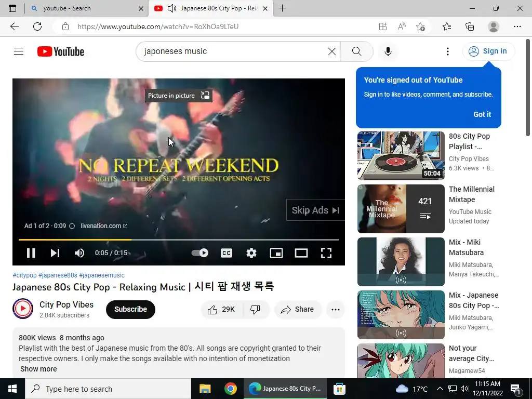The image size is (532, 399).
Task: Click the magnifier search button
Action: click(x=356, y=51)
